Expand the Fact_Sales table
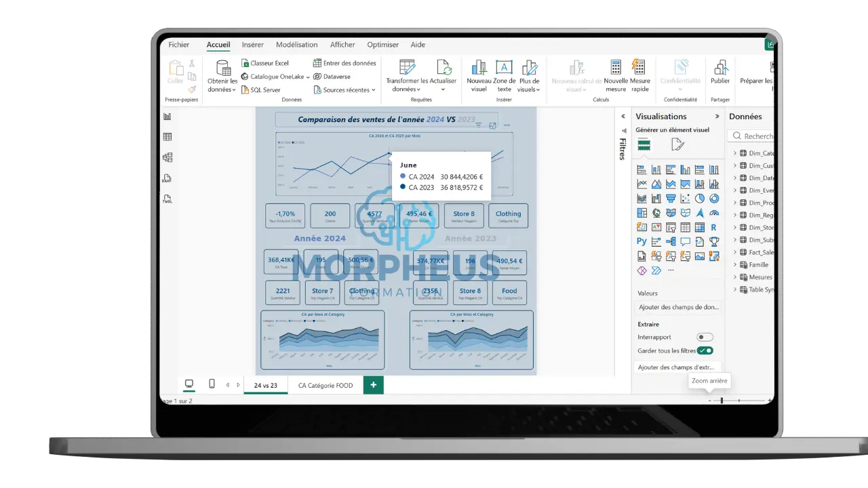Image resolution: width=868 pixels, height=488 pixels. 735,252
